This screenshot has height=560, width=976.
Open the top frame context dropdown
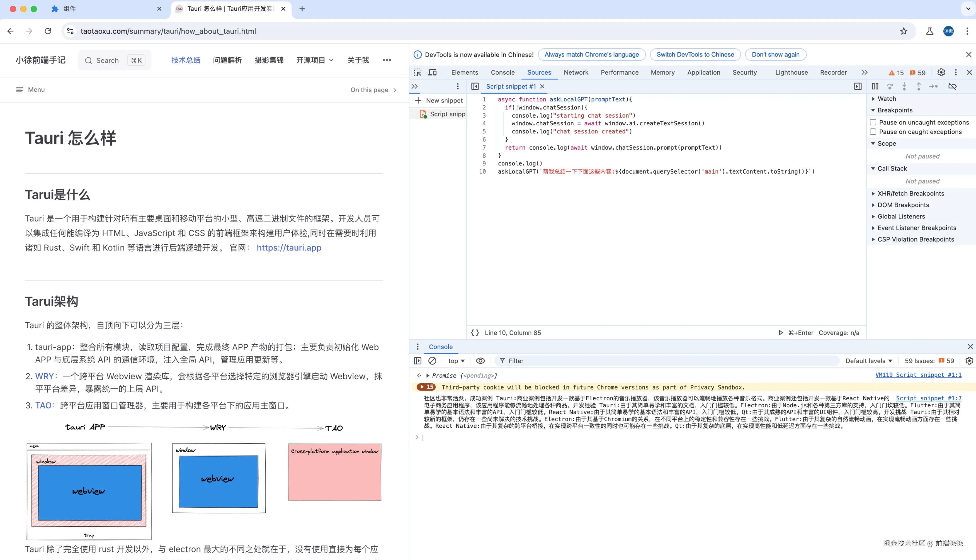point(456,361)
